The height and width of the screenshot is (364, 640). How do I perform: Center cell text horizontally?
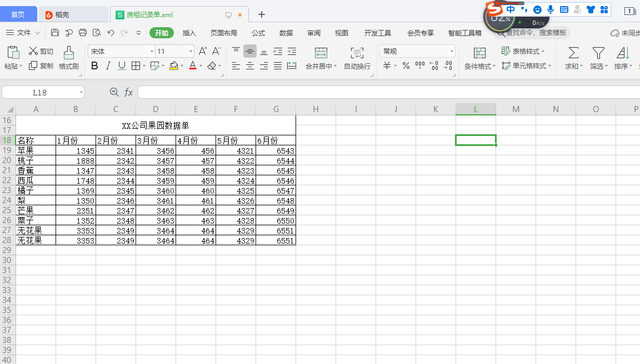coord(250,65)
